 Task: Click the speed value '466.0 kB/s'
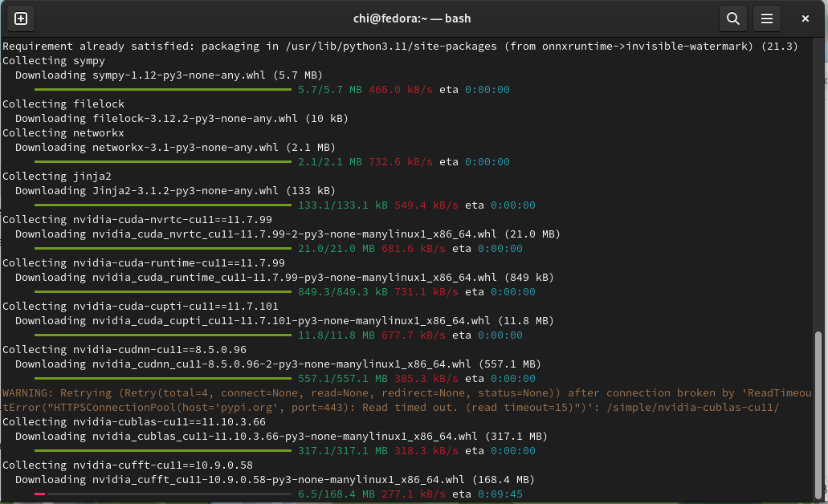401,90
